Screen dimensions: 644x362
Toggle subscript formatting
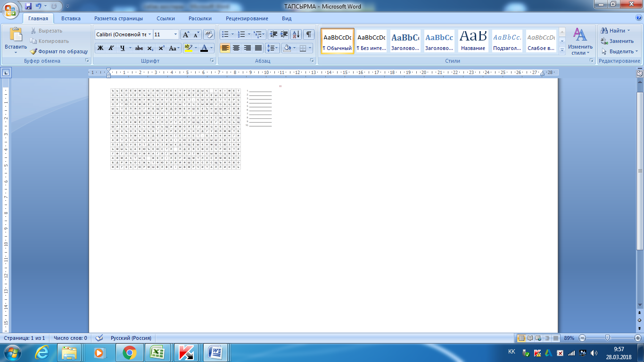150,48
